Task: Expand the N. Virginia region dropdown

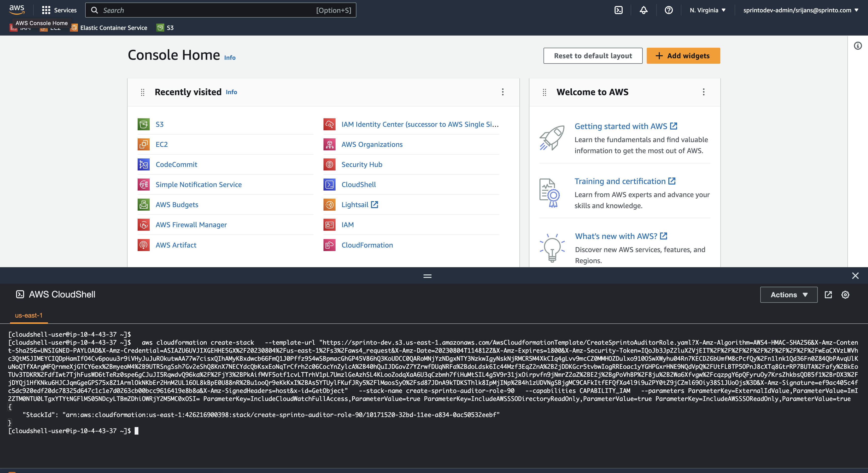Action: tap(707, 10)
